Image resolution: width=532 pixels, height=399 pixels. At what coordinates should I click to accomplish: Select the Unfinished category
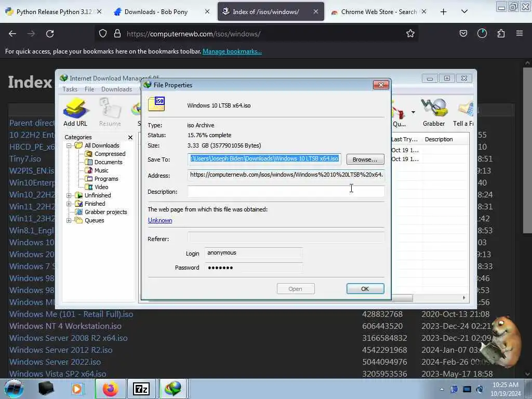pos(98,195)
